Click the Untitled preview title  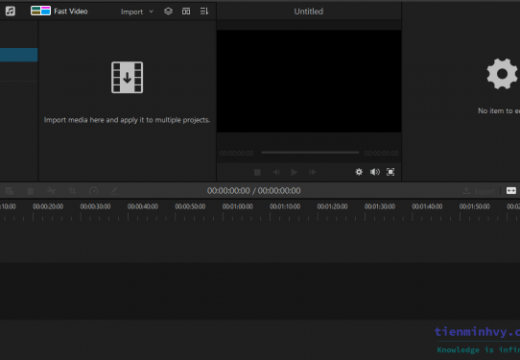308,11
